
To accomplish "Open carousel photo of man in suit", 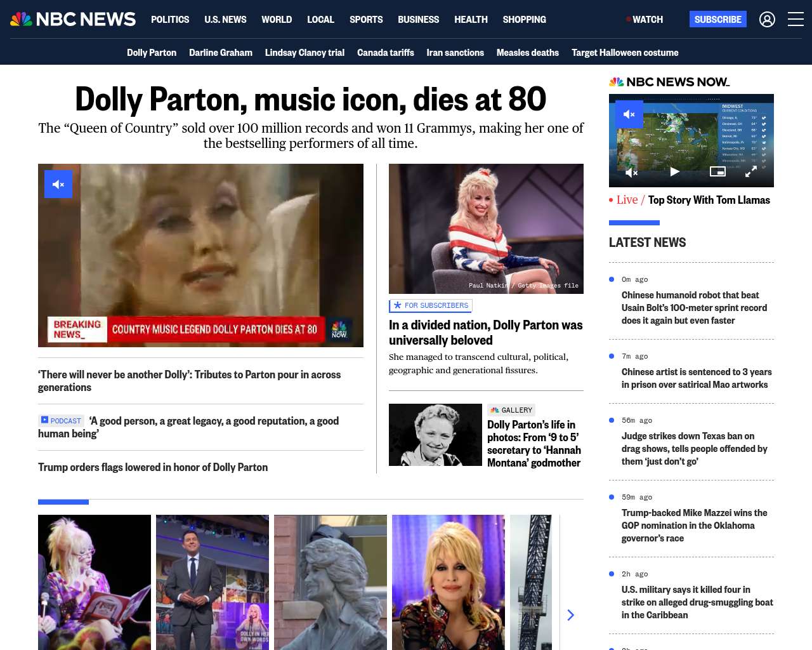I will (213, 582).
